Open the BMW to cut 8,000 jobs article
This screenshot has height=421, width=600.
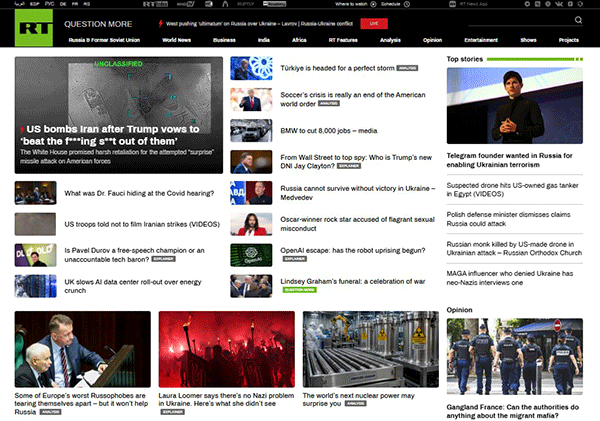click(x=329, y=131)
